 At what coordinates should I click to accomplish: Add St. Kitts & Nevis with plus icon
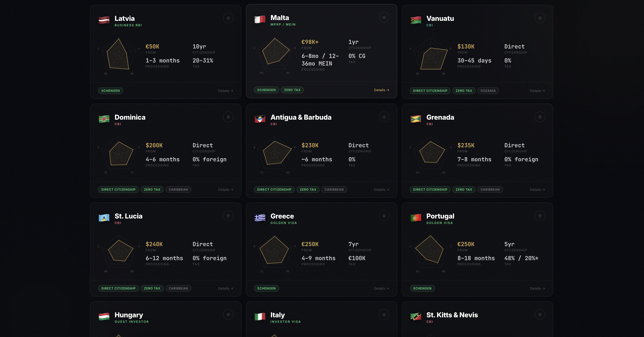click(540, 314)
